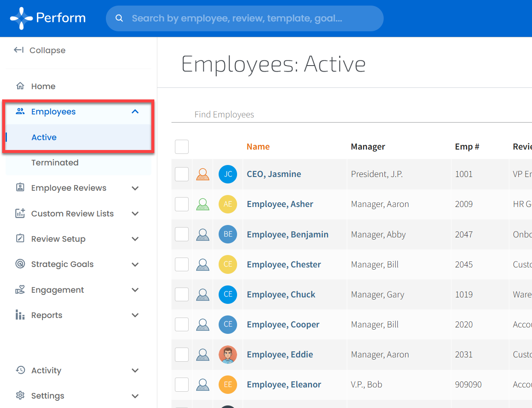Click the Collapse sidebar arrow icon
The height and width of the screenshot is (408, 532).
click(x=18, y=50)
